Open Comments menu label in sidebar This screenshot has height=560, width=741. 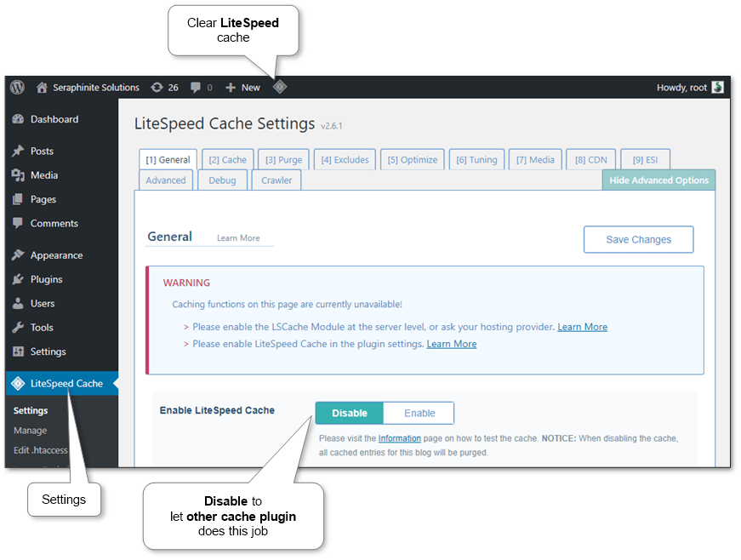(54, 223)
